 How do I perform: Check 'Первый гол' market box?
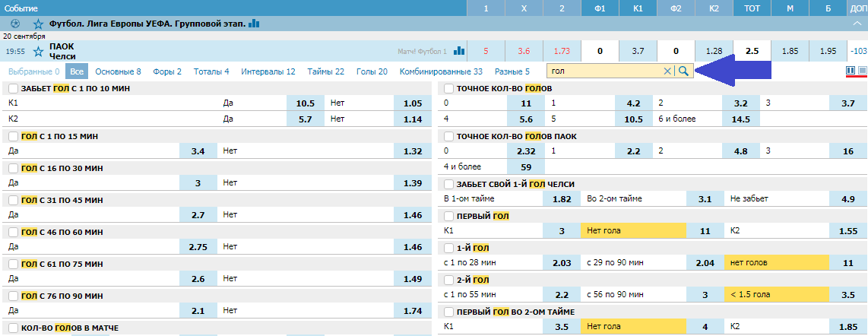[448, 216]
